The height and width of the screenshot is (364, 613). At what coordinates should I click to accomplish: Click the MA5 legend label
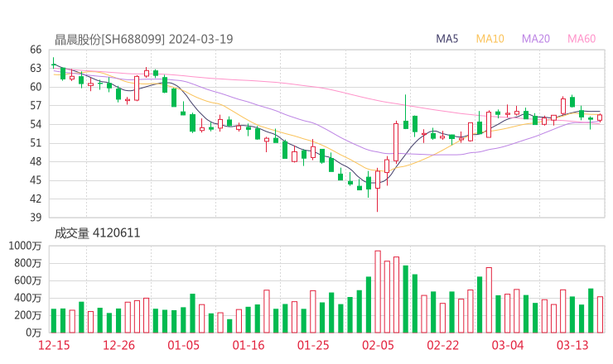(446, 39)
